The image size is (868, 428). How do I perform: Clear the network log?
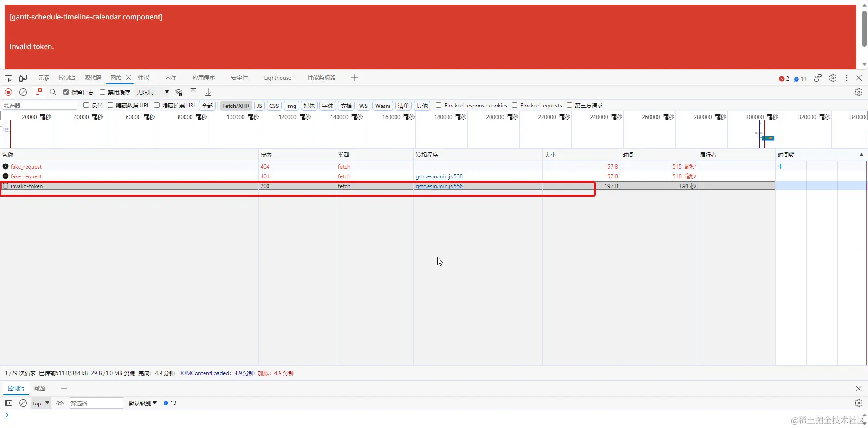23,92
